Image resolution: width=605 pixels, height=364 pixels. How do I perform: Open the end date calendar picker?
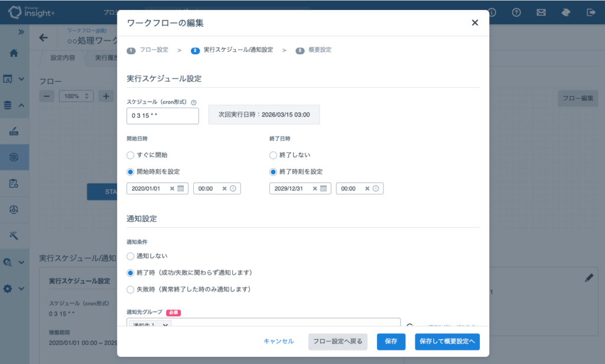(x=324, y=188)
